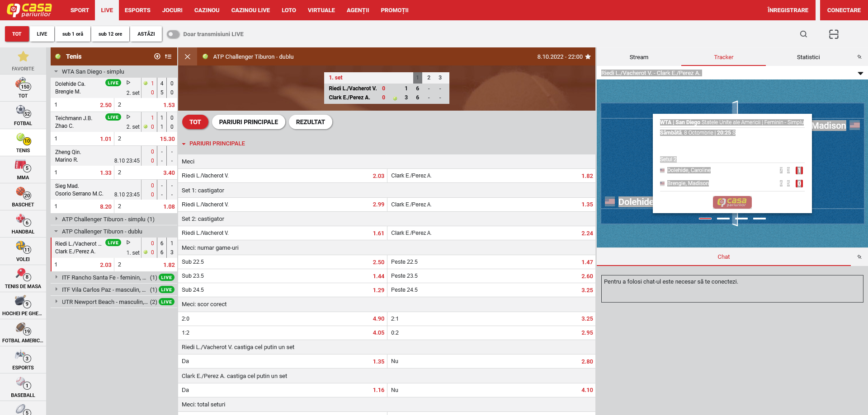Screen dimensions: 868x415
Task: Bet on correct score 2:0 at 4.90
Action: tap(283, 318)
